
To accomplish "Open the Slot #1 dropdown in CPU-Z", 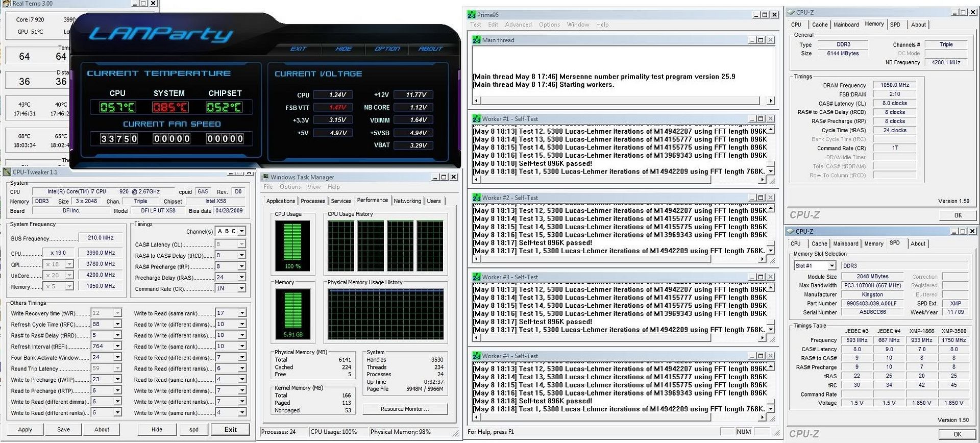I will (831, 266).
